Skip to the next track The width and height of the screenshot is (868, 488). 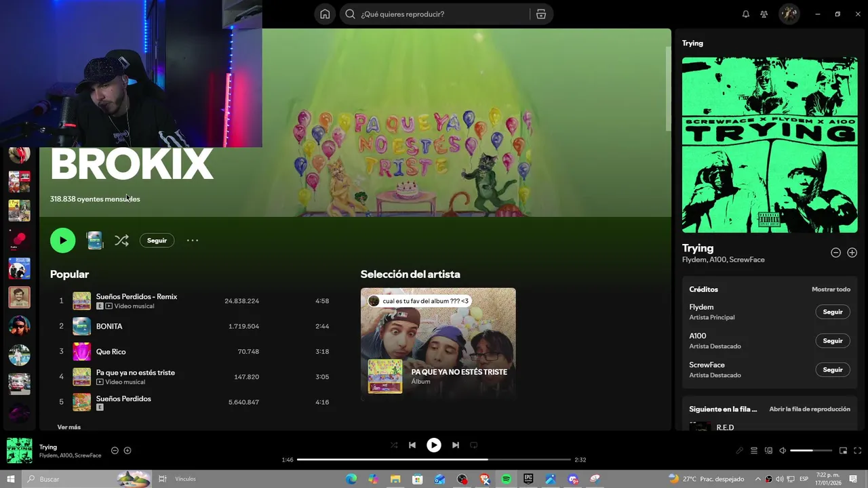pos(456,445)
